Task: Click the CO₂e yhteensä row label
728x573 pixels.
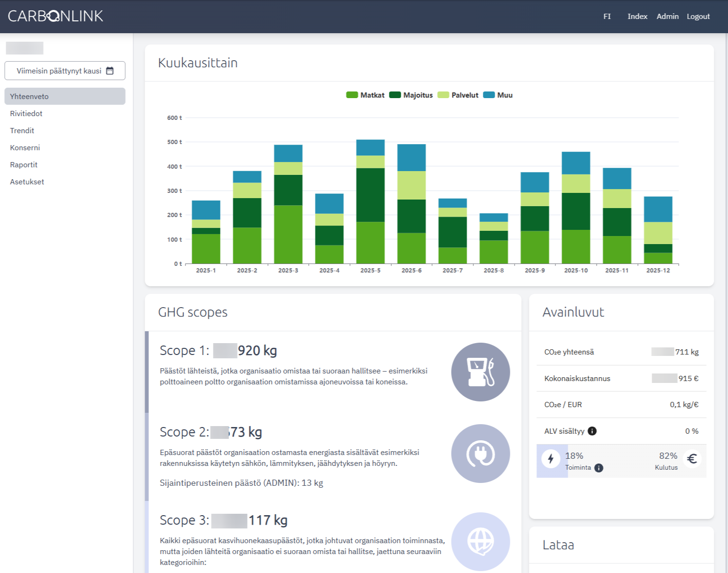Action: pyautogui.click(x=569, y=352)
